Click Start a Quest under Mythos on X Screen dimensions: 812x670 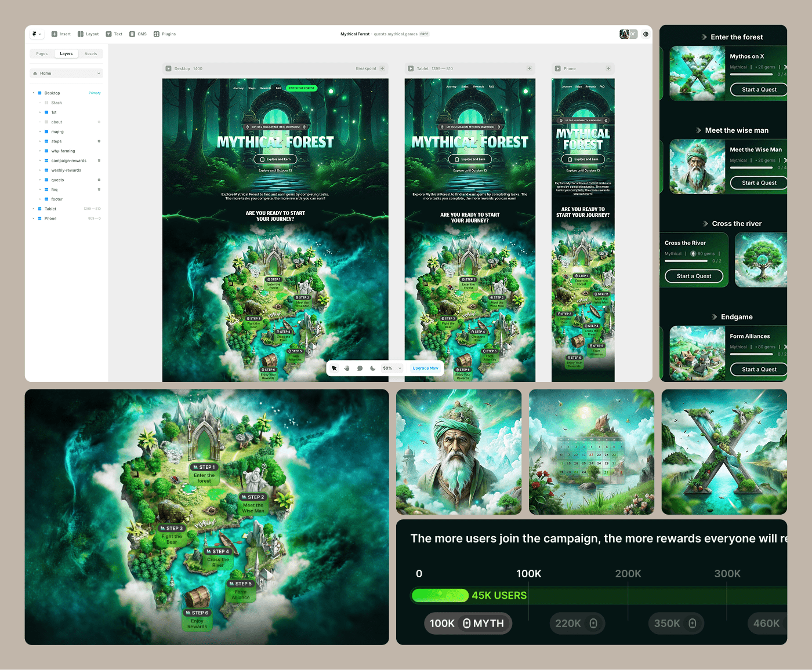coord(759,89)
